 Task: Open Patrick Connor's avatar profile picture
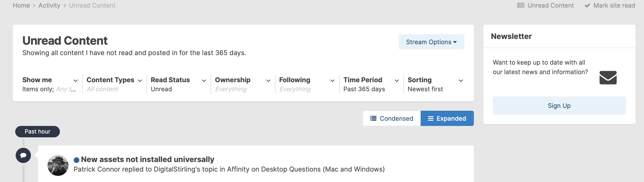click(58, 165)
